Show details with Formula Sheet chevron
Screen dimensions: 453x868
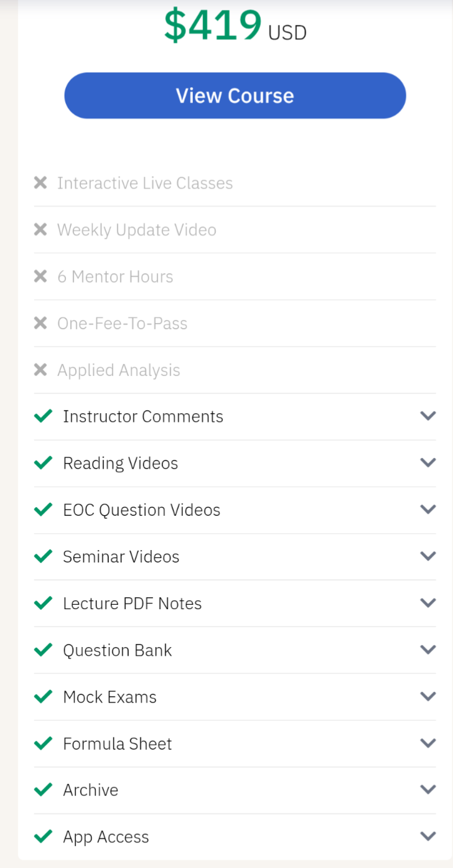pos(427,742)
